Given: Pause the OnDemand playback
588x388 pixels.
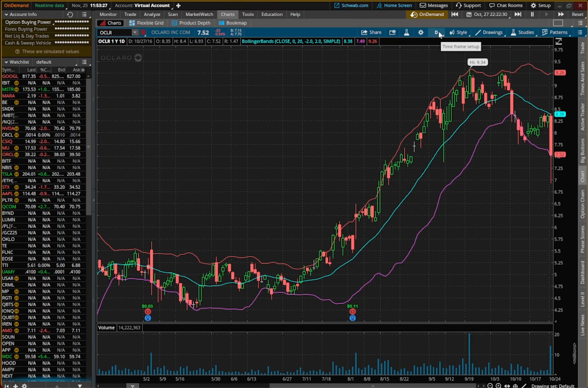Looking at the screenshot, I should (532, 14).
